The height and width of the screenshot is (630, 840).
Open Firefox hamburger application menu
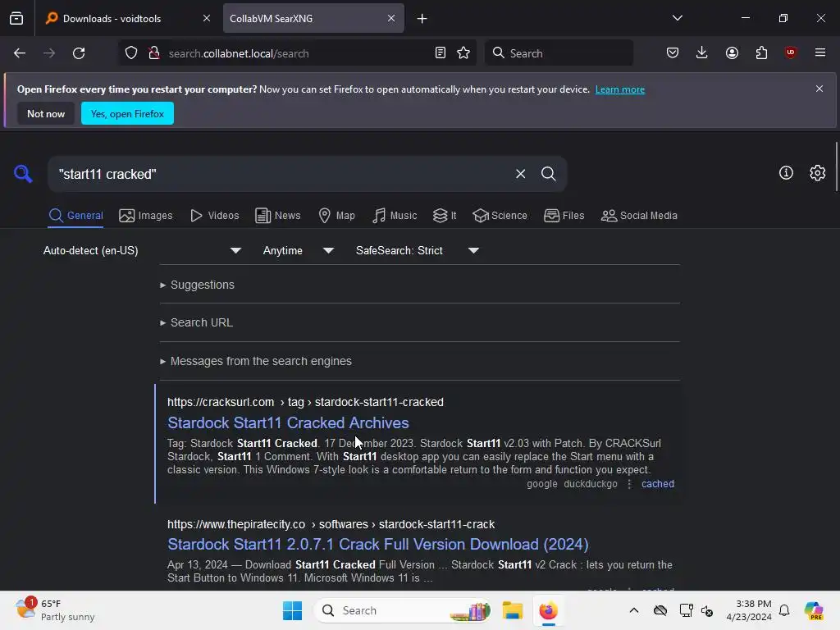(819, 52)
